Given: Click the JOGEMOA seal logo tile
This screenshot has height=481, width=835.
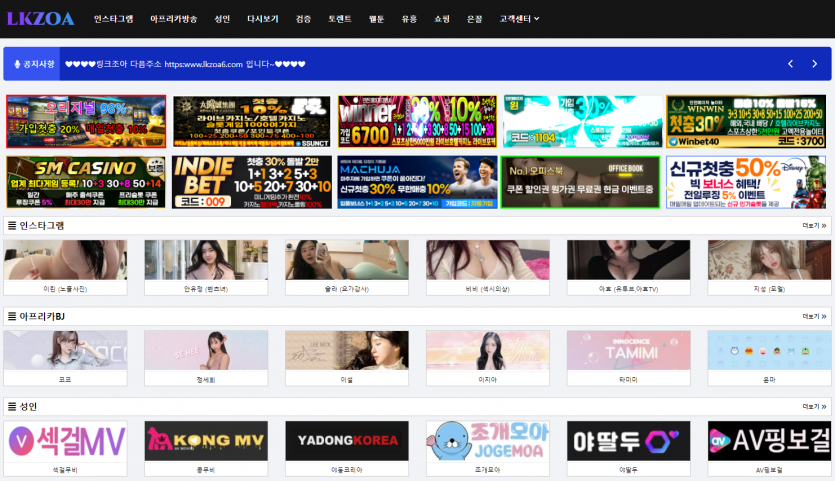Looking at the screenshot, I should click(x=488, y=441).
